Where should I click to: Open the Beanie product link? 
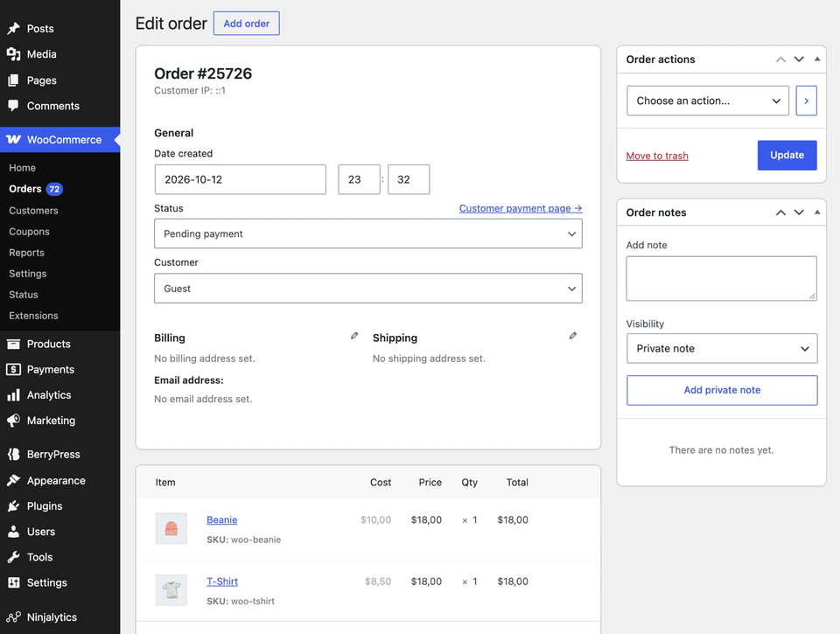point(221,520)
